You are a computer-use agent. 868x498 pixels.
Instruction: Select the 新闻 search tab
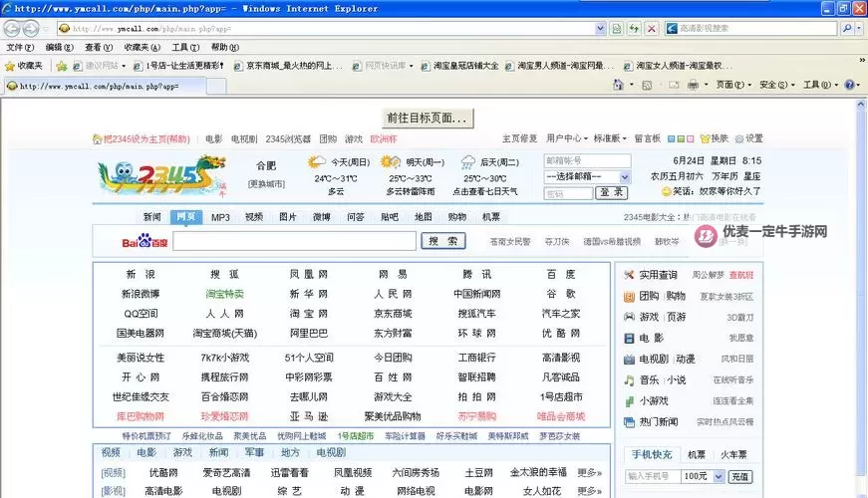[x=152, y=217]
